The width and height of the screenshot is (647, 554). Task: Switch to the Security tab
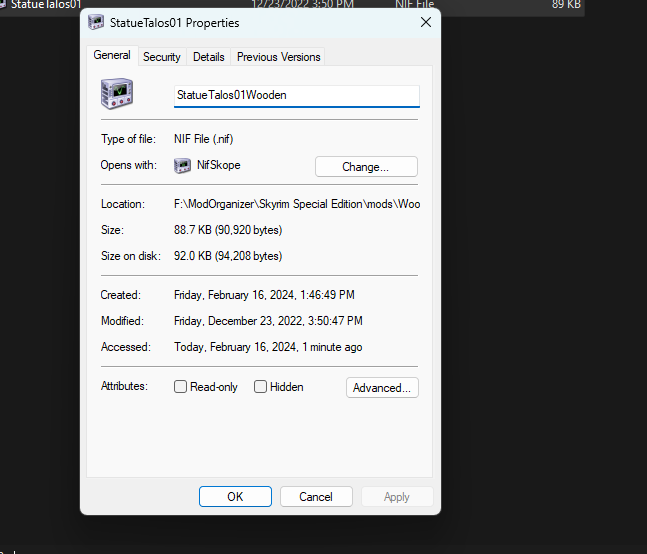tap(162, 57)
